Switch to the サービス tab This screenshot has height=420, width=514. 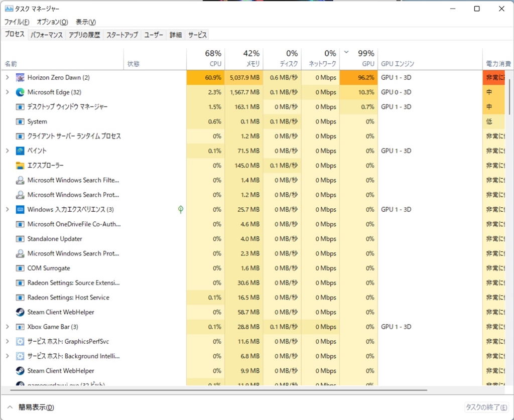pos(197,35)
